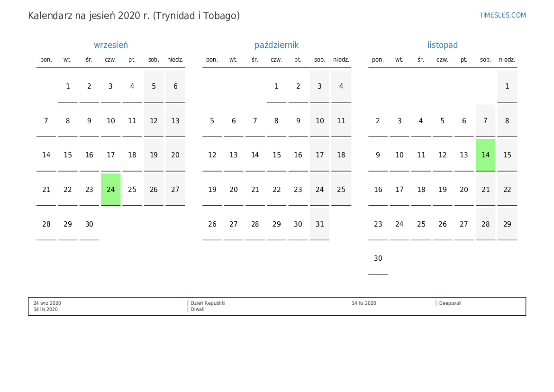
Task: Select November 1 Sunday cell
Action: coord(507,86)
